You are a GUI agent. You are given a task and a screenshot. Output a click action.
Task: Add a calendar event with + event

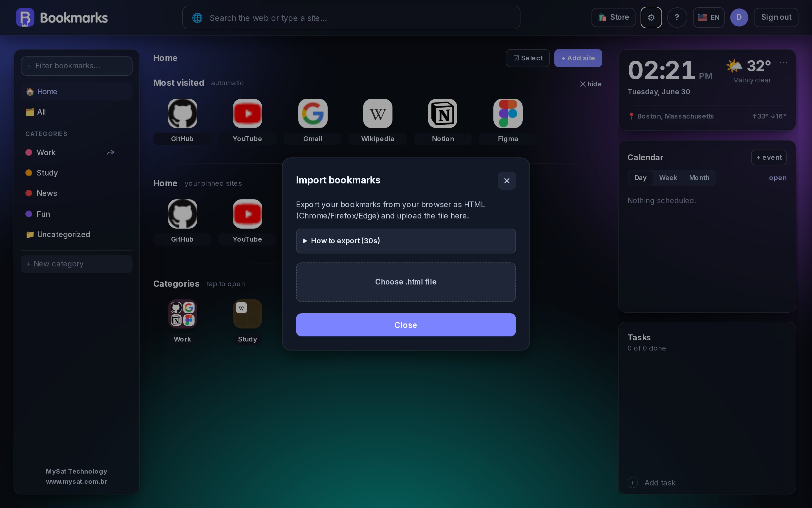click(769, 157)
